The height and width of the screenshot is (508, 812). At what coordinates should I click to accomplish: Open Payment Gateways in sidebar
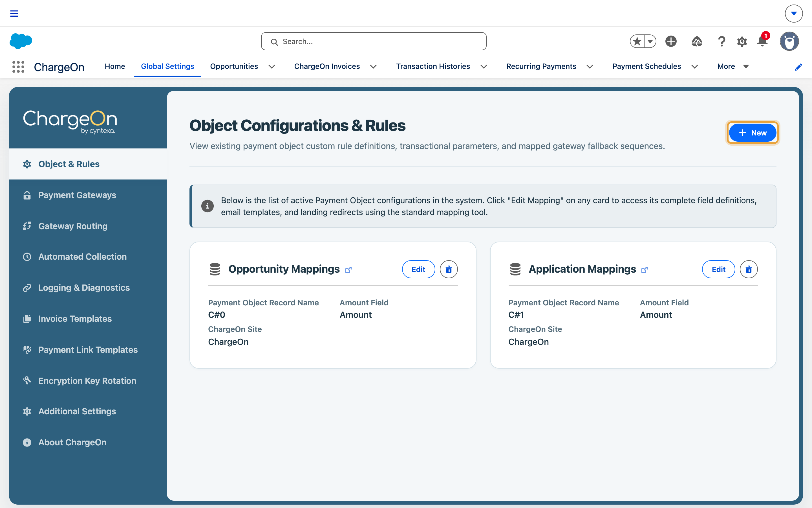pos(88,195)
